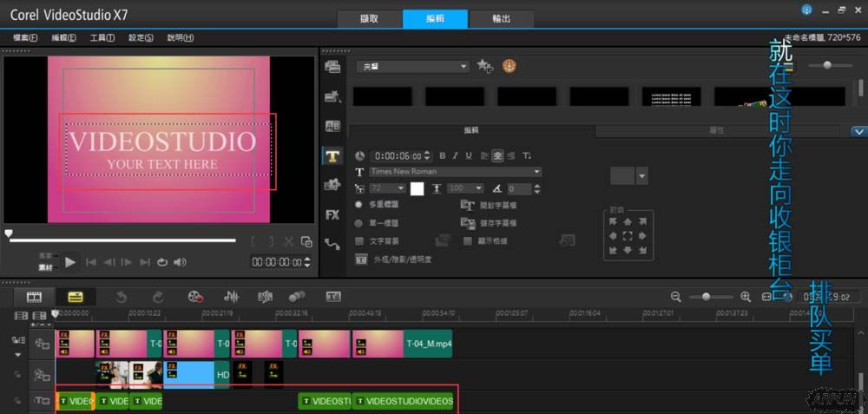The height and width of the screenshot is (414, 868).
Task: Click the Record/Capture option icon
Action: point(195,297)
